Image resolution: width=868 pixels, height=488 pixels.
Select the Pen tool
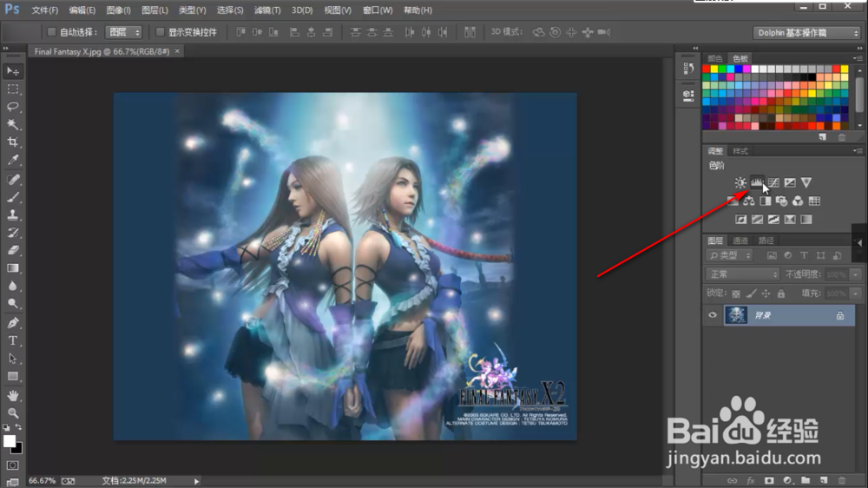(x=13, y=323)
